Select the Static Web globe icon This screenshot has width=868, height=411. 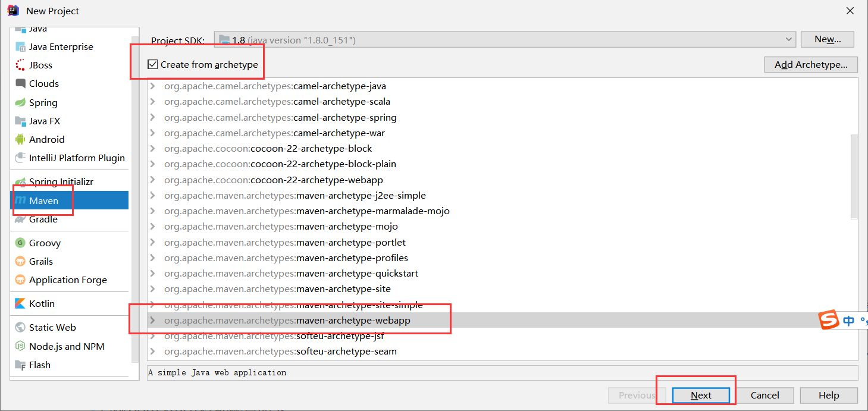tap(21, 328)
